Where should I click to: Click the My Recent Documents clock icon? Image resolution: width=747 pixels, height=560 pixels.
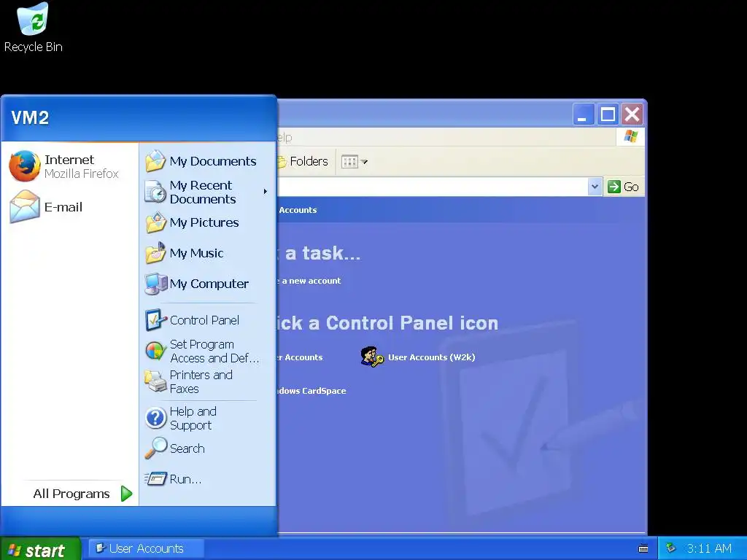pos(155,192)
